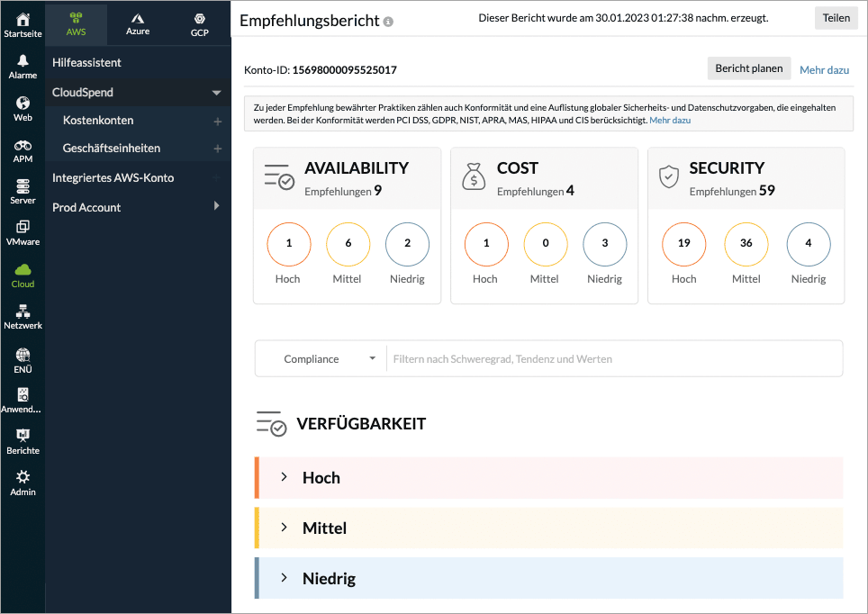Select the green Cloud icon
This screenshot has width=868, height=614.
23,270
